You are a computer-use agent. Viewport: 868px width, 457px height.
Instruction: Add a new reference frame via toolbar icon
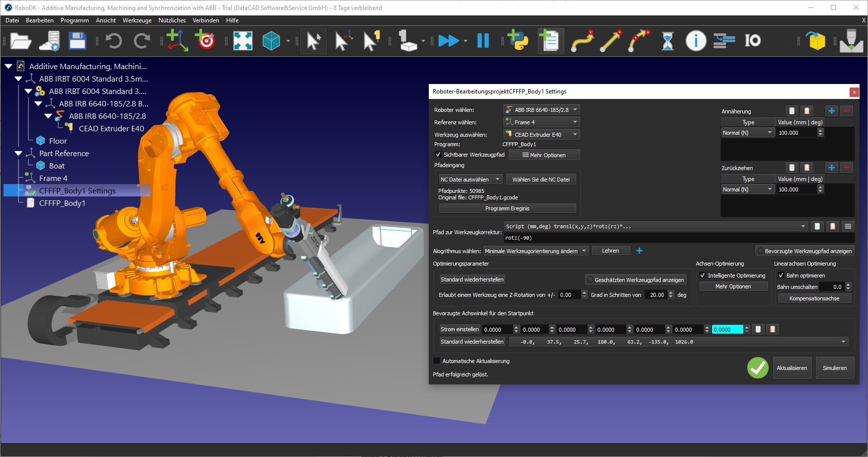pyautogui.click(x=177, y=41)
